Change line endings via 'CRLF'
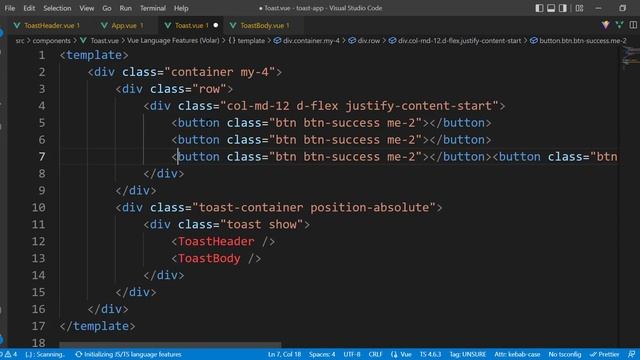640x360 pixels. click(x=375, y=354)
